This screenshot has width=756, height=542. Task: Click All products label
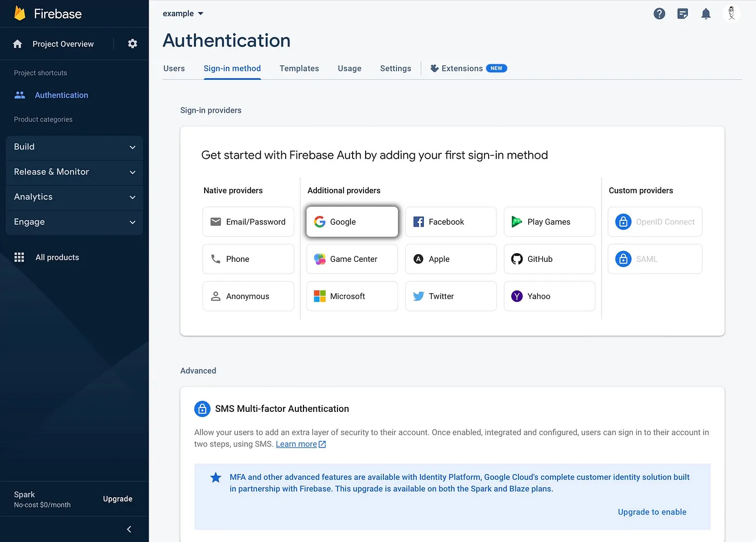[x=57, y=258]
